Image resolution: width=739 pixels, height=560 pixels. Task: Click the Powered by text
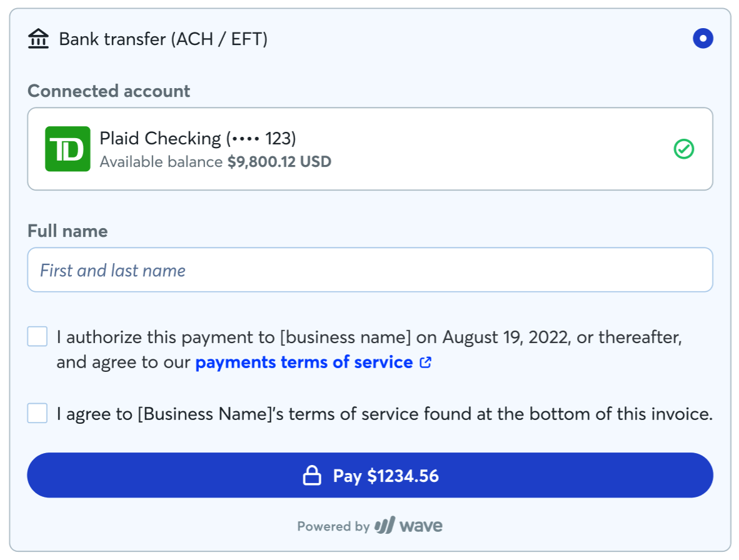(x=333, y=526)
